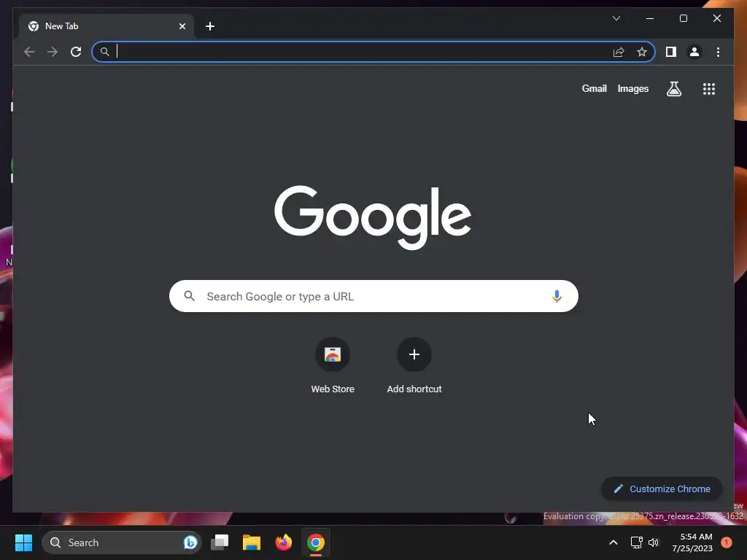This screenshot has height=560, width=747.
Task: Start voice search with the microphone
Action: [557, 296]
